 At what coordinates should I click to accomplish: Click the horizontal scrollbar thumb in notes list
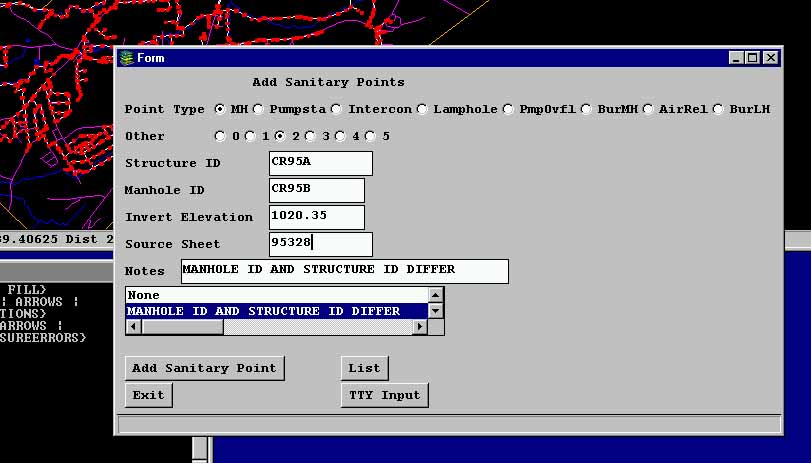183,326
